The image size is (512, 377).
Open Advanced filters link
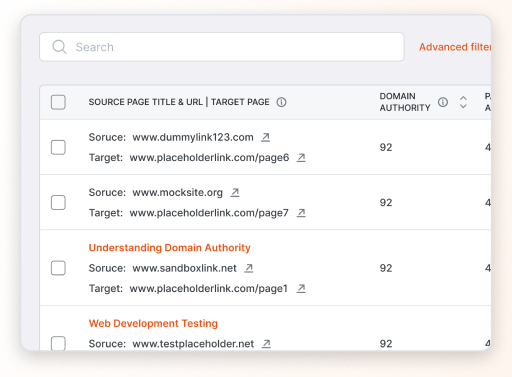(x=455, y=47)
